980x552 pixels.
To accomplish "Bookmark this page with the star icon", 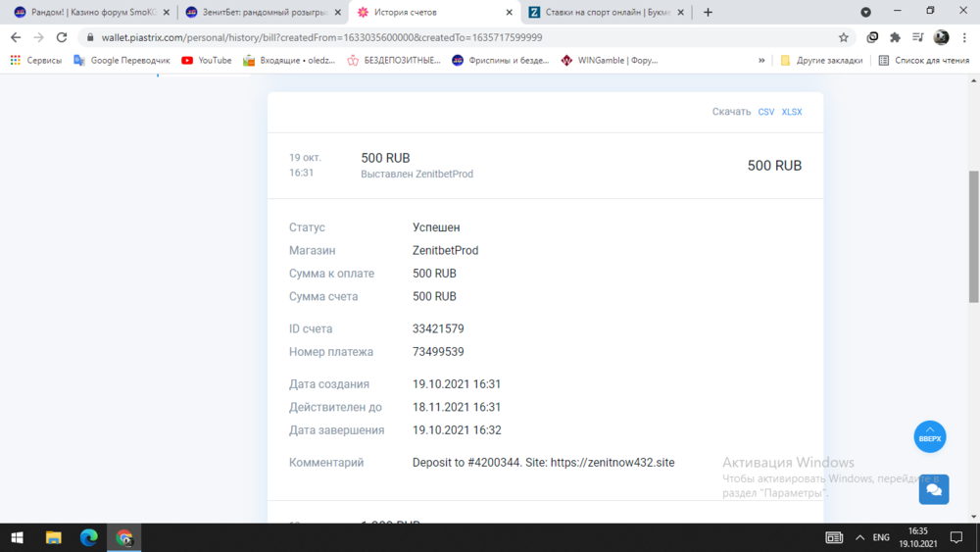I will [843, 37].
